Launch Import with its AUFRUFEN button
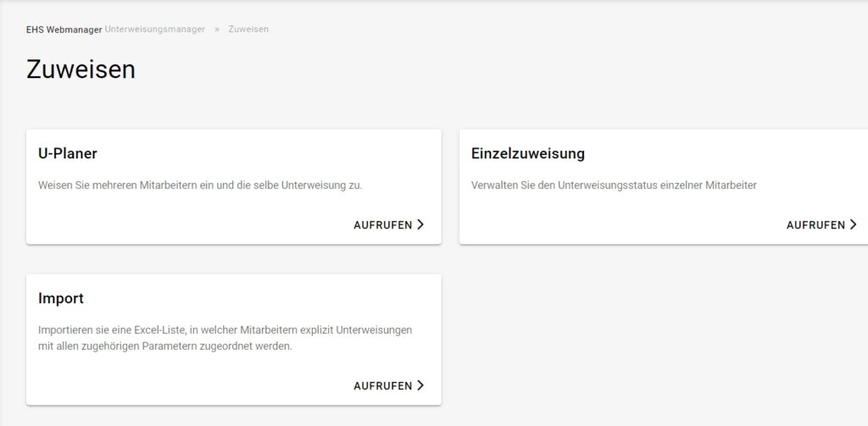 383,386
